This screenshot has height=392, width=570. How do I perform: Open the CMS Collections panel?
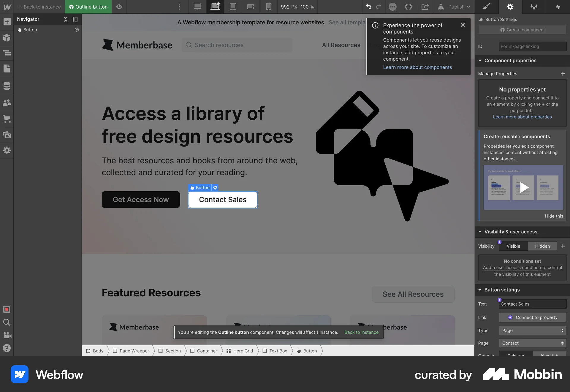[7, 86]
